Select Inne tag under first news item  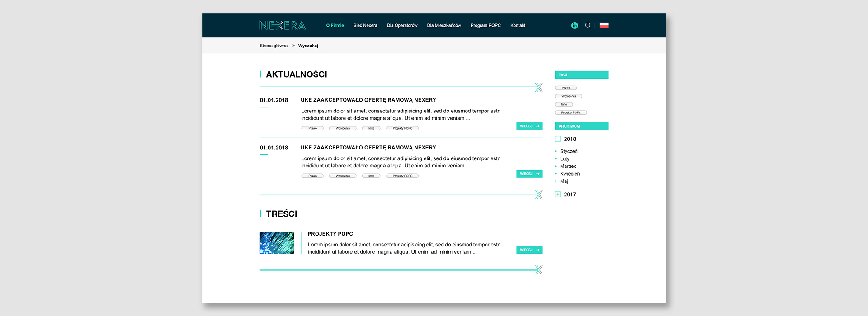pos(371,128)
